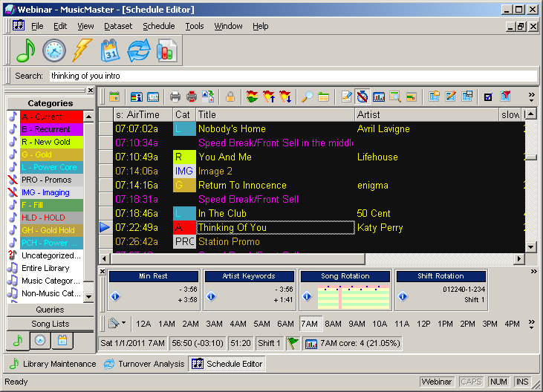Viewport: 543px width, 392px height.
Task: Click the green flag status bar icon
Action: pyautogui.click(x=293, y=343)
